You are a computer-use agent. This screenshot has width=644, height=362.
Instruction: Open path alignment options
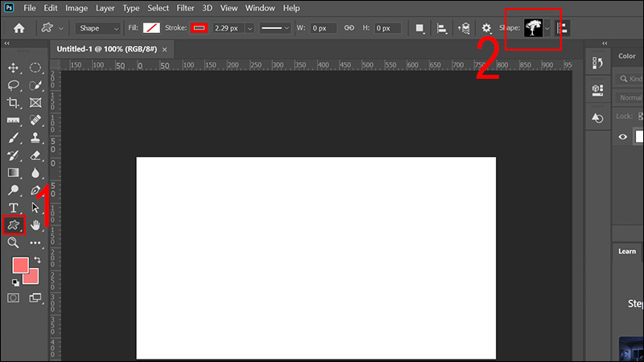coord(441,28)
